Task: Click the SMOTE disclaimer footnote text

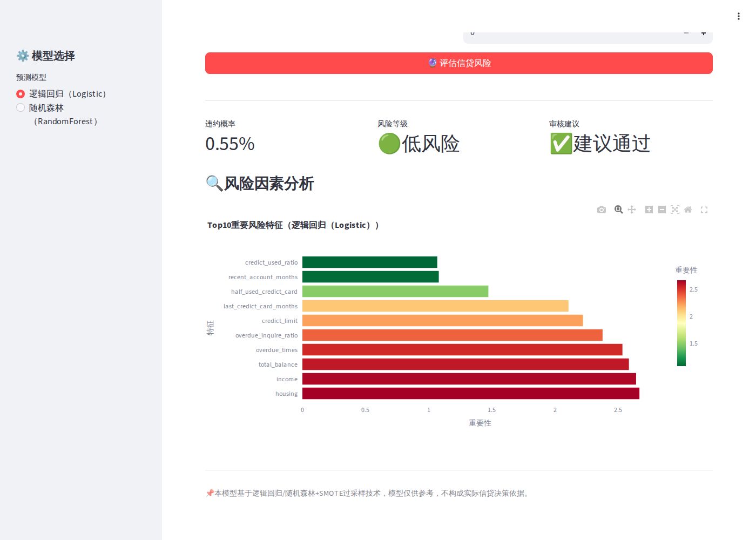Action: 368,493
